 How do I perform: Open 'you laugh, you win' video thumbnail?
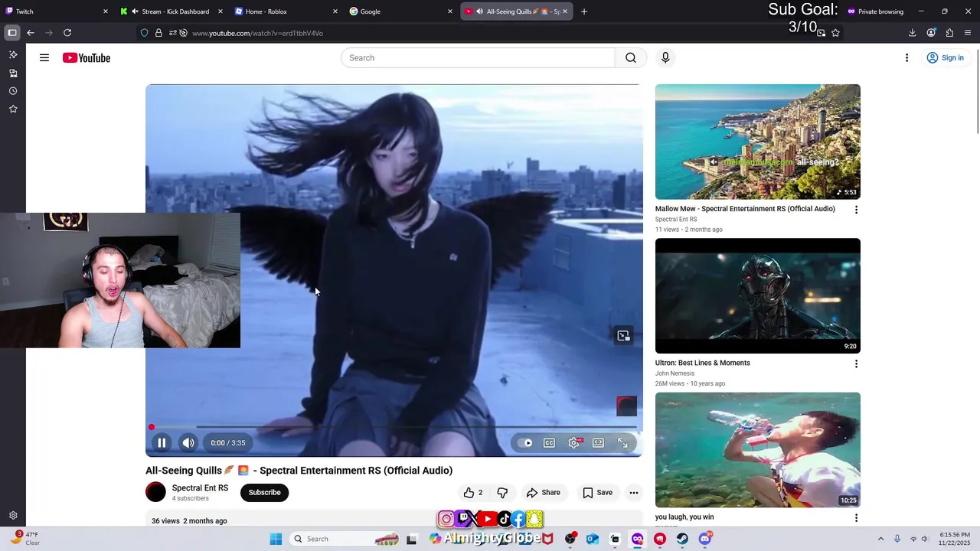[758, 449]
